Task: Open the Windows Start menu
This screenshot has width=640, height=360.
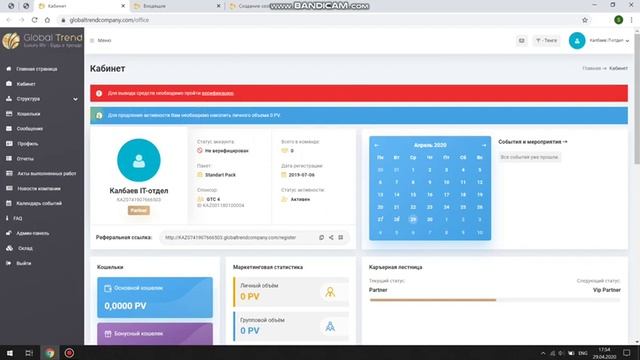Action: [x=9, y=353]
